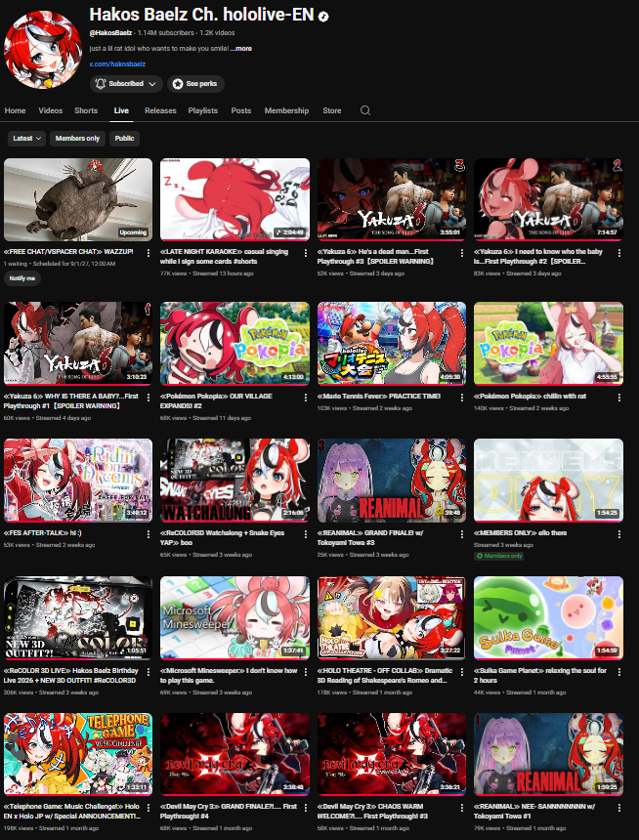Open options menu for FES AFTER-TALK video
This screenshot has width=639, height=840.
coord(149,534)
